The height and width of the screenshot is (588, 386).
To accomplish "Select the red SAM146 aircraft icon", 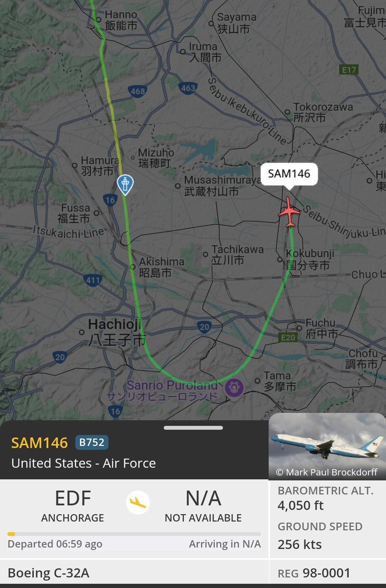I will (x=289, y=212).
